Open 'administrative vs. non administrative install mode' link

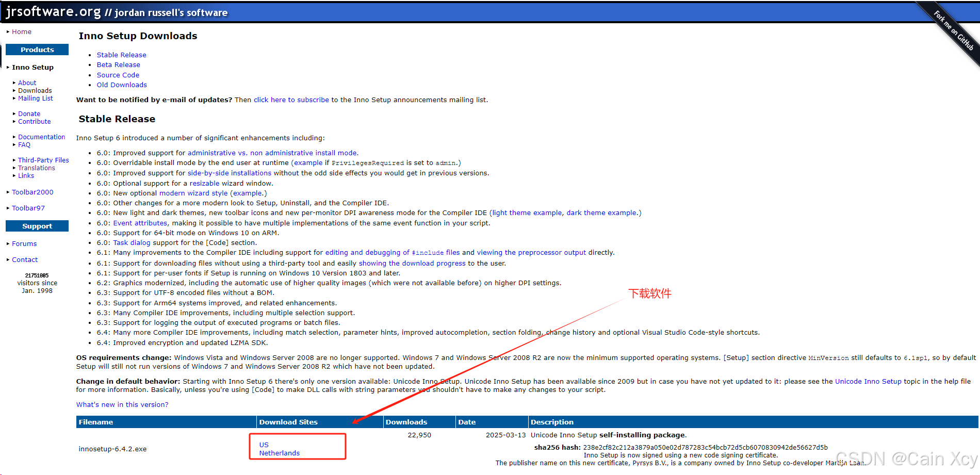[x=272, y=153]
